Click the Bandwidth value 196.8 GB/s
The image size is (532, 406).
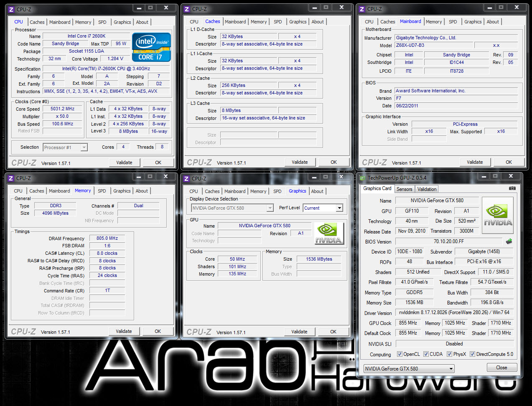pyautogui.click(x=492, y=302)
